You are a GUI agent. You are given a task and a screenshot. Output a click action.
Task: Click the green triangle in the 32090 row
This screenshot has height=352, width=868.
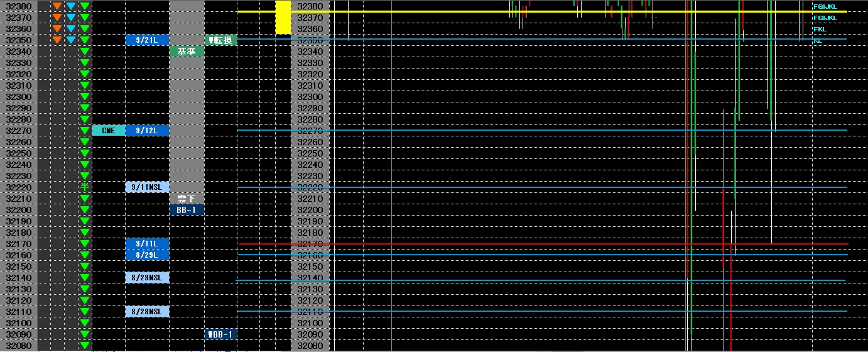tap(85, 334)
